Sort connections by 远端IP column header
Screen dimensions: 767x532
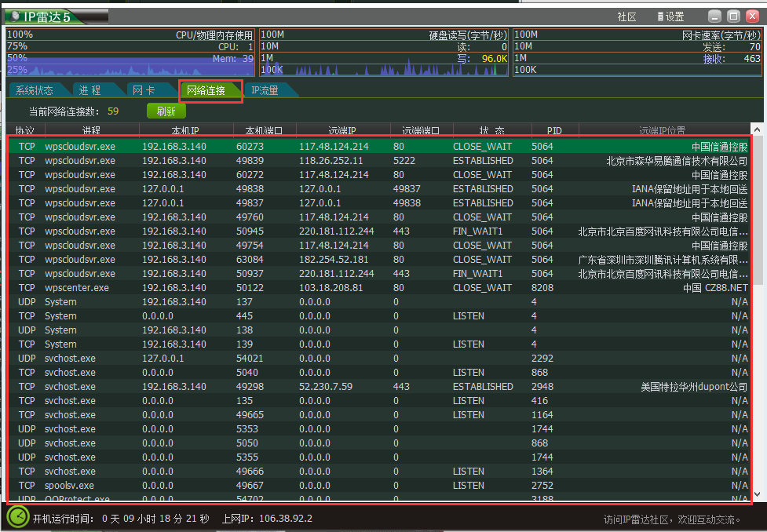tap(341, 130)
